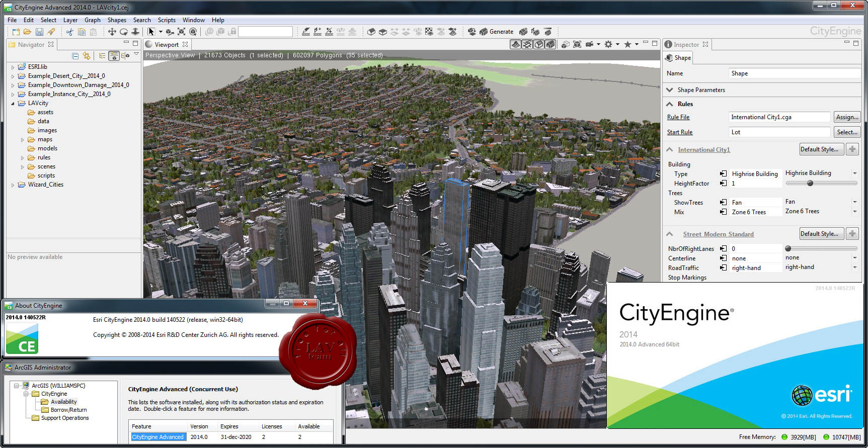Click the New file icon in main toolbar
This screenshot has height=448, width=868.
pyautogui.click(x=16, y=32)
